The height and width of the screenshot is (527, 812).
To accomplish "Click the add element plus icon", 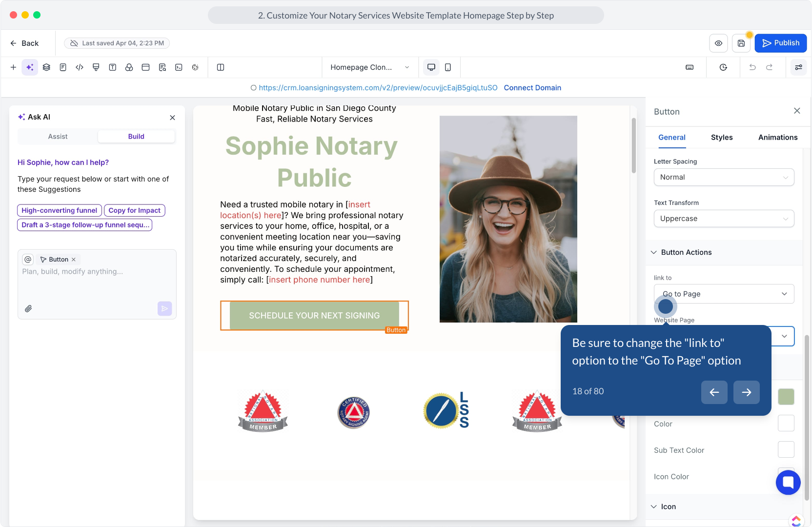I will click(13, 67).
